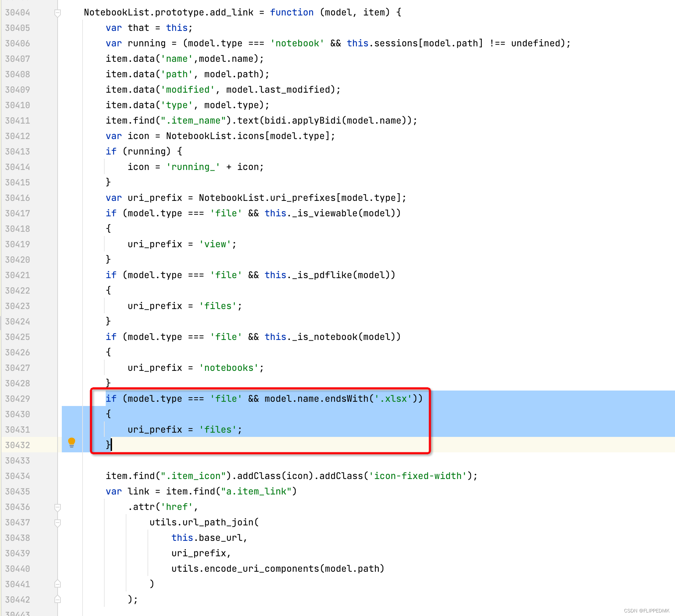Click the 'notebooks' string literal

coord(229,368)
